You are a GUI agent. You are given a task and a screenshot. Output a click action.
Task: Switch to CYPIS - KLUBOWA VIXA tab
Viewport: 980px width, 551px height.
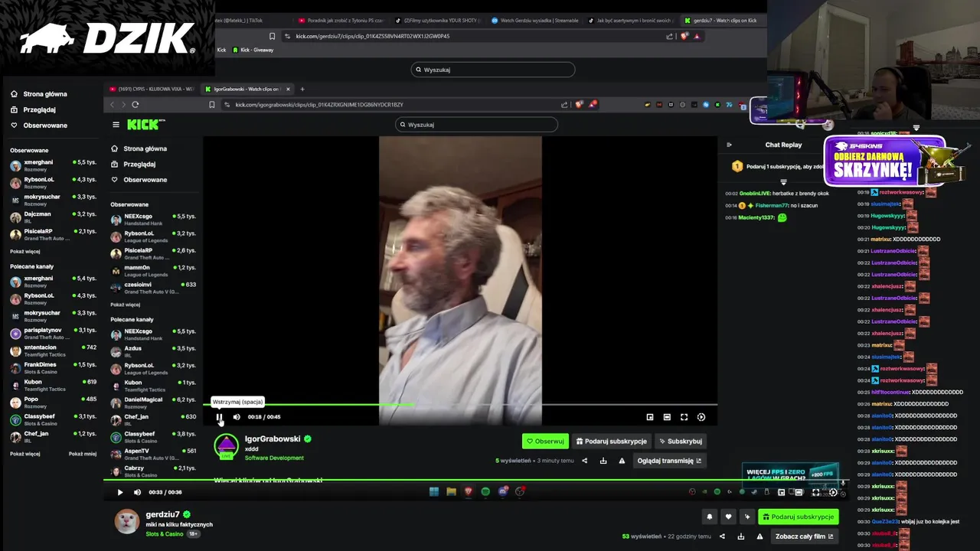click(x=152, y=89)
